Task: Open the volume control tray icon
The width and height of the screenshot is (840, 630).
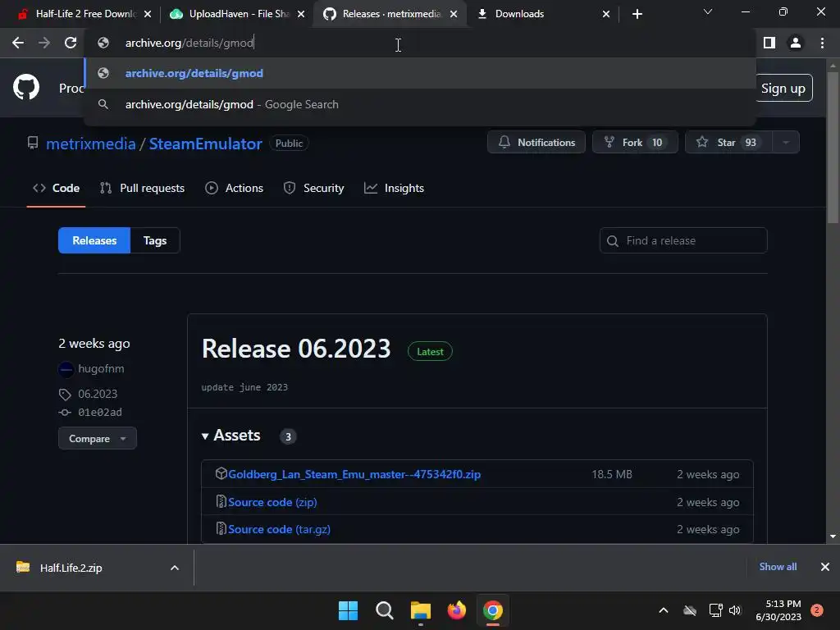Action: point(735,610)
